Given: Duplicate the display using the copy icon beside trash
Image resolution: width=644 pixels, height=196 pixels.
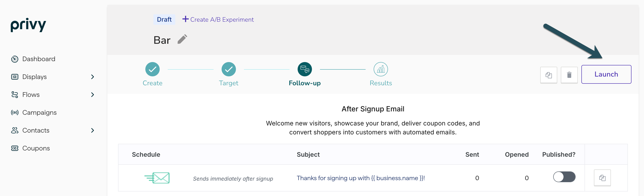Looking at the screenshot, I should (x=549, y=75).
